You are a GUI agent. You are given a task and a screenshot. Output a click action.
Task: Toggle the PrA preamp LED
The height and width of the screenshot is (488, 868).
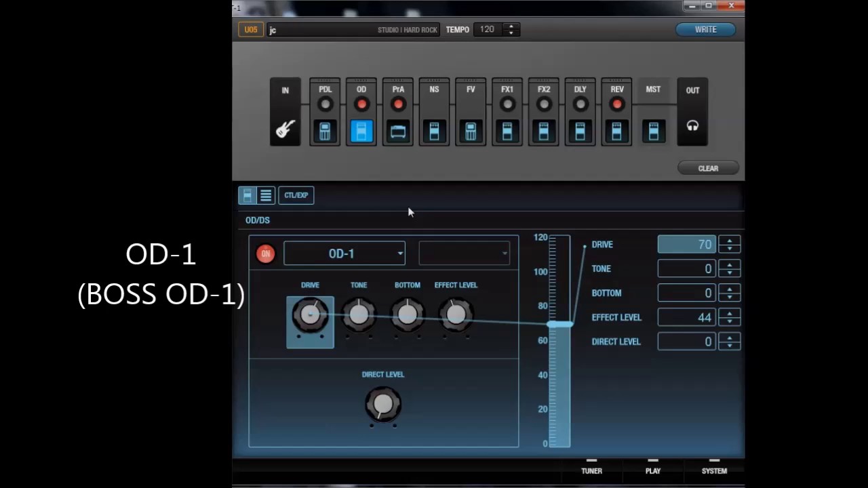398,104
